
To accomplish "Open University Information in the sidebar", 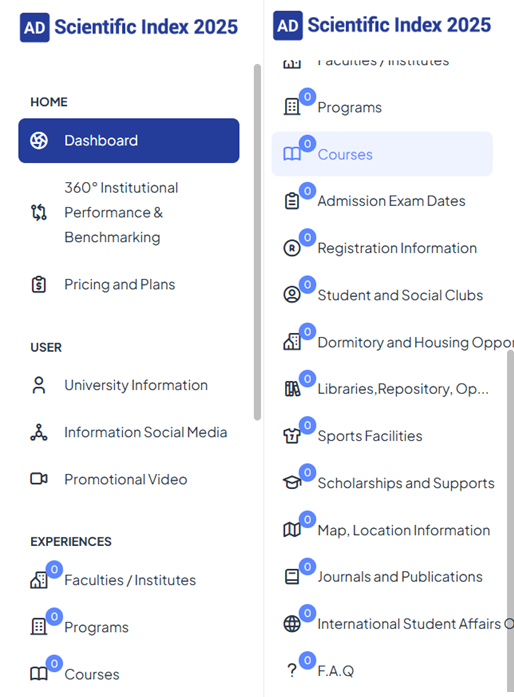I will [129, 385].
